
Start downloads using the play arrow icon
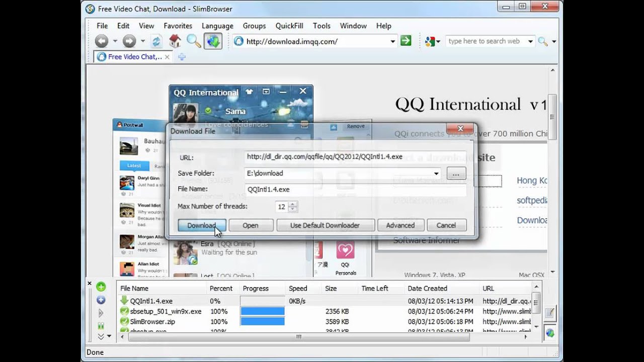[x=101, y=312]
